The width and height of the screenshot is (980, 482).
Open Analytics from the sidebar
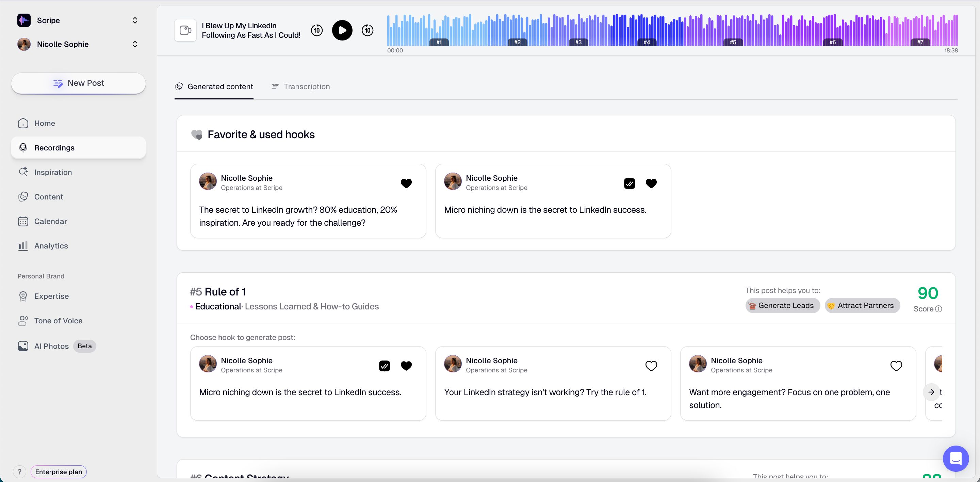(x=51, y=246)
